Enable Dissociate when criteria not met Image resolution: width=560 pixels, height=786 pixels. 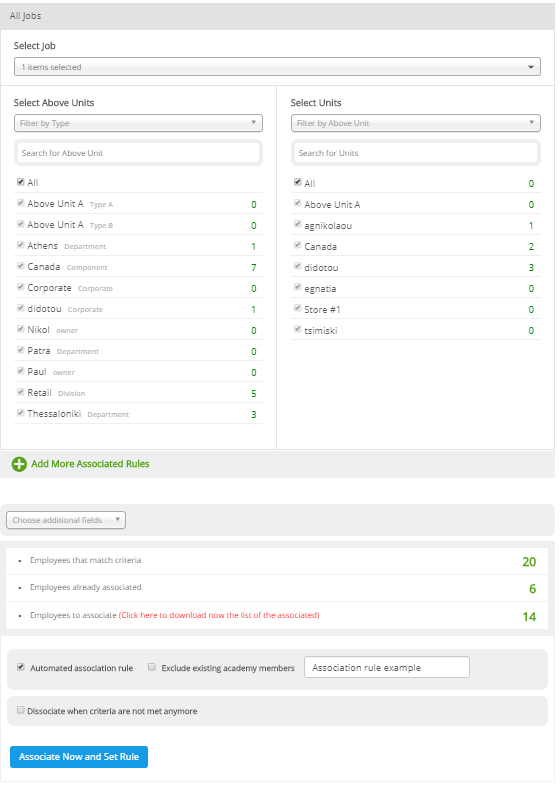click(x=21, y=710)
